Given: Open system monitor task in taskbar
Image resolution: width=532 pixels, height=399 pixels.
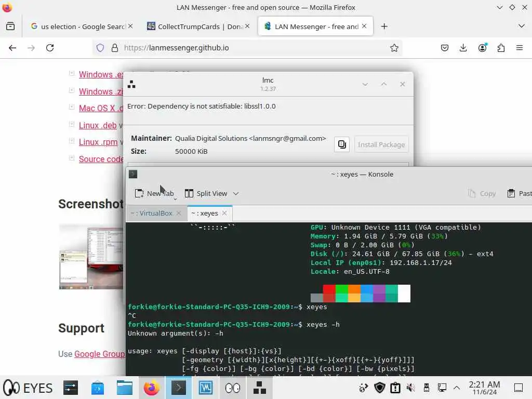Looking at the screenshot, I should 206,388.
